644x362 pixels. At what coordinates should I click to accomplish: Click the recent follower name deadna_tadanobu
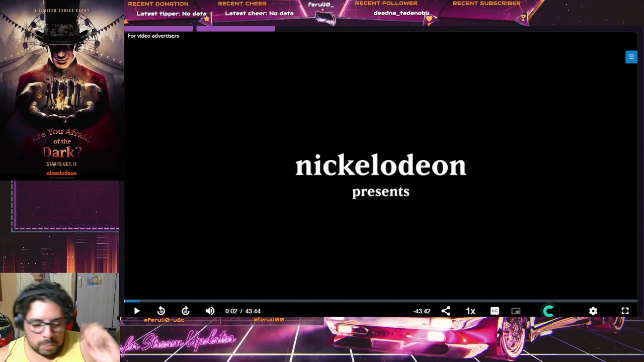tap(401, 13)
